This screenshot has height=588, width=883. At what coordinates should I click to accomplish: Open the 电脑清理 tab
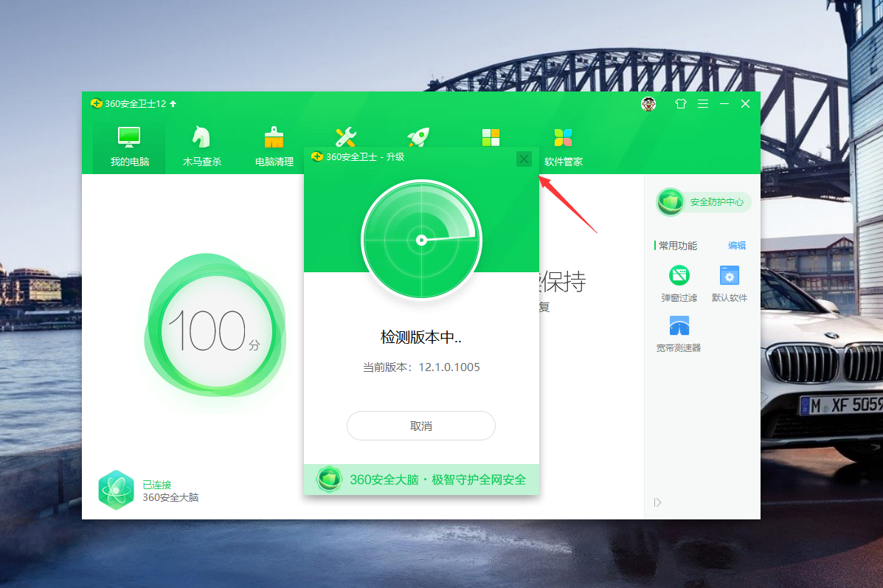(274, 146)
